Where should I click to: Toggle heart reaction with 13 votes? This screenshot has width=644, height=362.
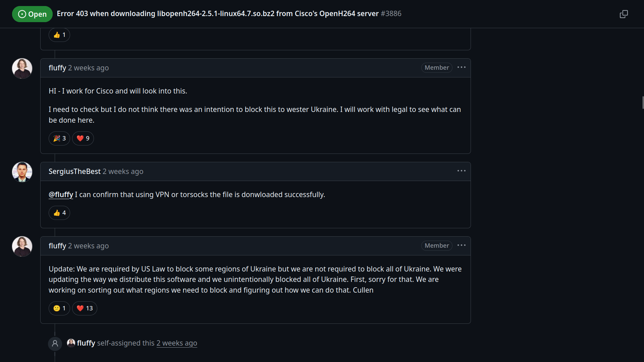point(85,308)
